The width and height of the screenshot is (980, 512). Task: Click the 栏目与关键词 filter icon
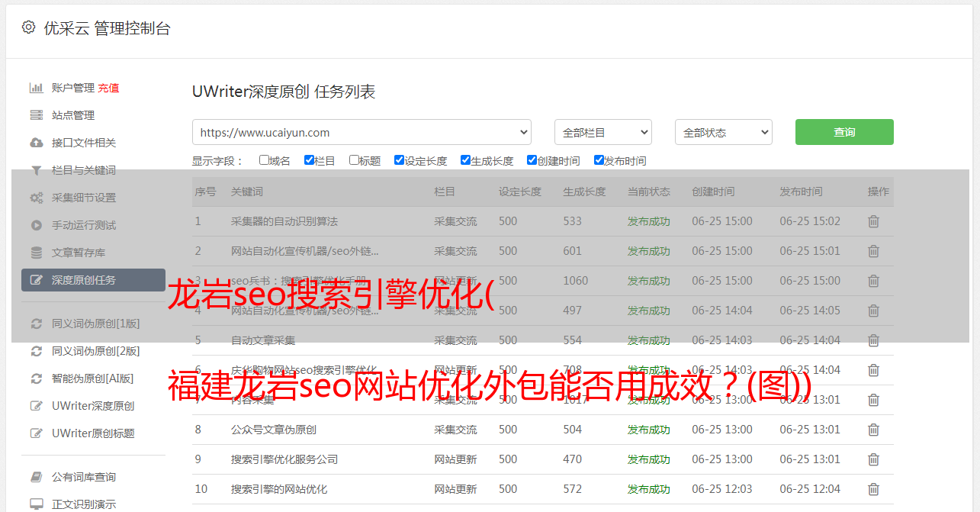[x=36, y=170]
